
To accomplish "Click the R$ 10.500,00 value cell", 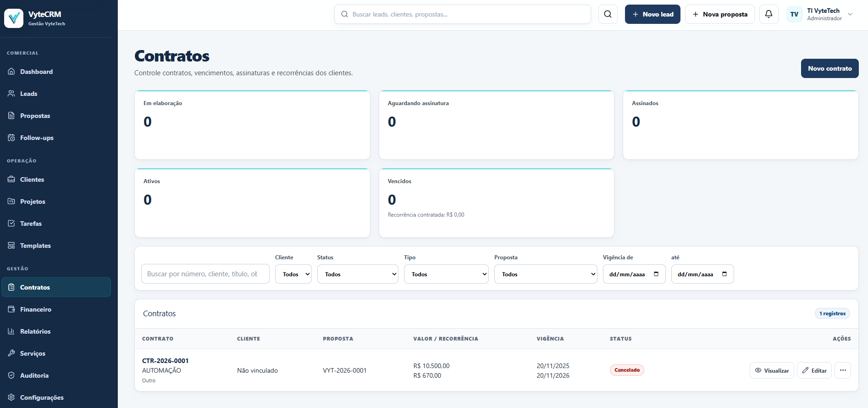I will [431, 366].
